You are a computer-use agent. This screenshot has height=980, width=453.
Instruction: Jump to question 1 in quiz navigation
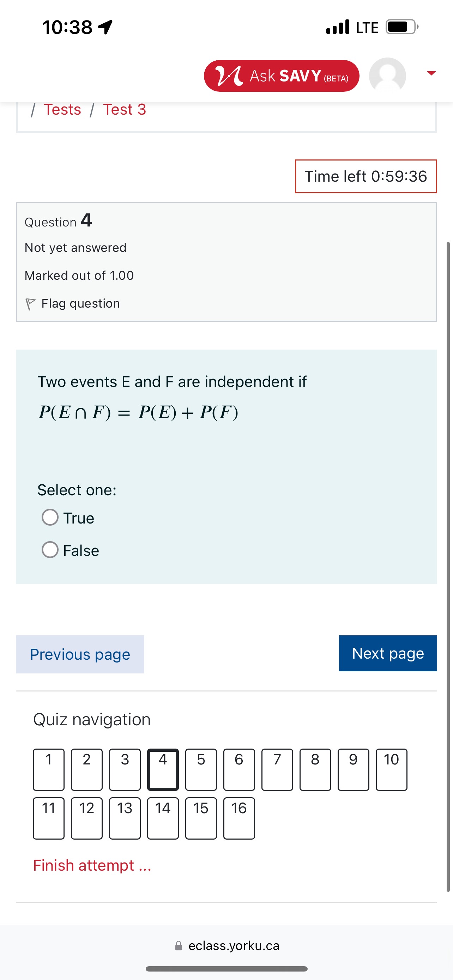coord(49,769)
